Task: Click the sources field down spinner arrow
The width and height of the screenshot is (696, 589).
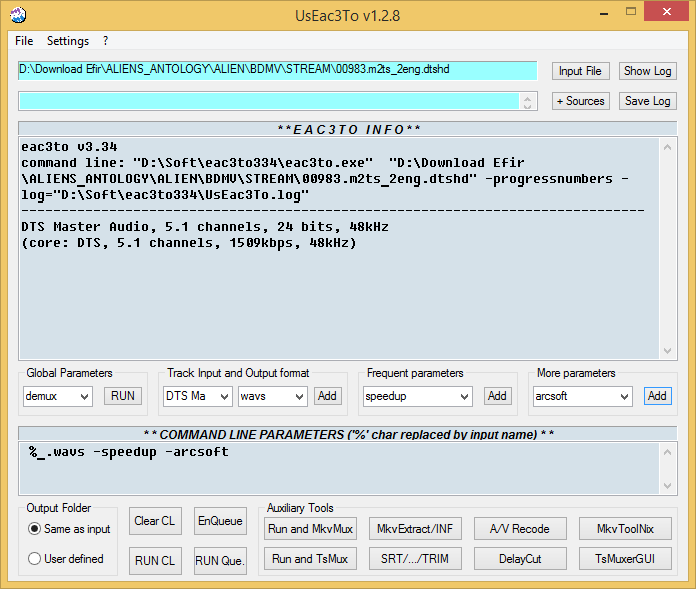Action: [527, 106]
